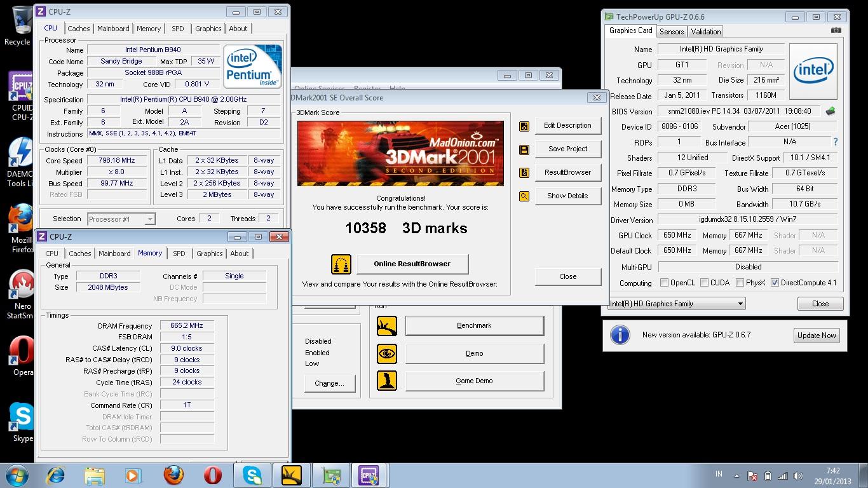The width and height of the screenshot is (868, 488).
Task: Click Update Now in GPU-Z notice
Action: coord(817,335)
